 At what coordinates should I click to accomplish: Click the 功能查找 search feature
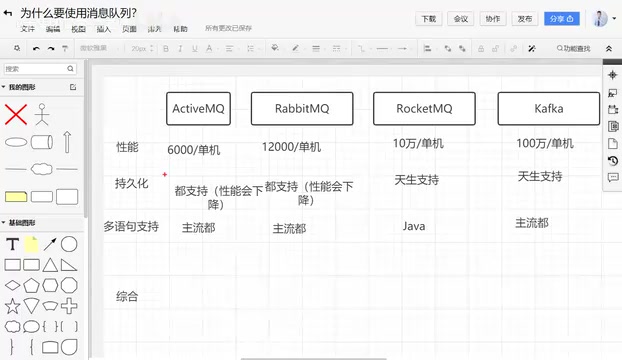coord(574,48)
